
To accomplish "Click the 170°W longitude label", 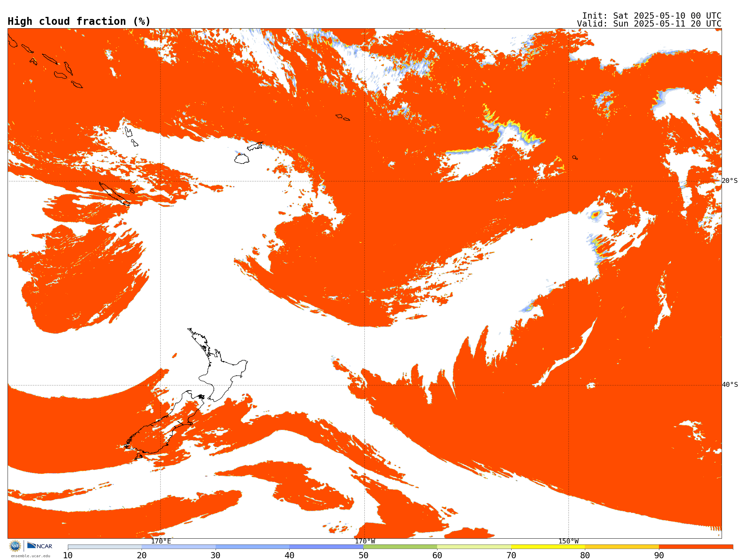I will 365,541.
